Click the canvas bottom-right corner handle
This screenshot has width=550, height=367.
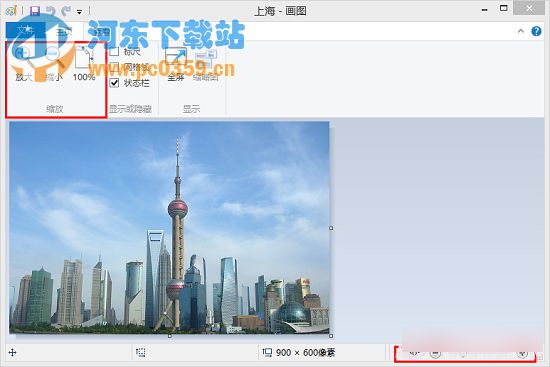[331, 336]
